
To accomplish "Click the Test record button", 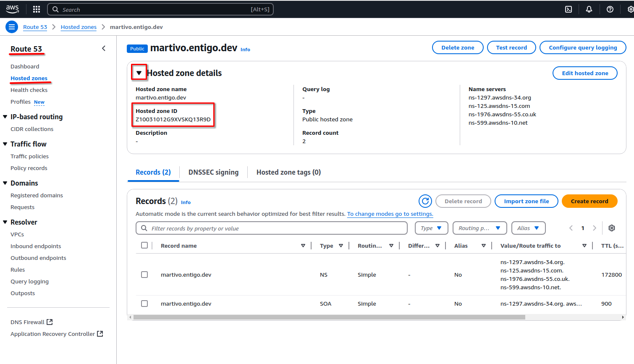I will (511, 47).
